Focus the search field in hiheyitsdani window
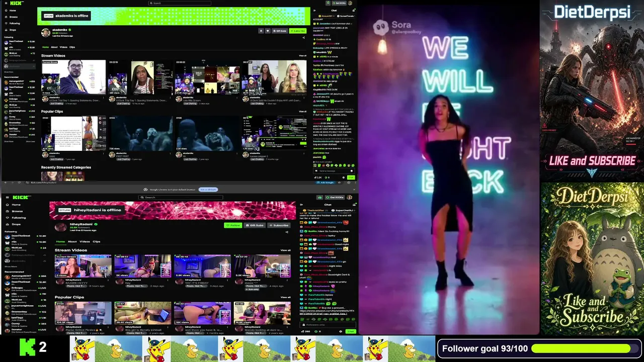 point(181,197)
